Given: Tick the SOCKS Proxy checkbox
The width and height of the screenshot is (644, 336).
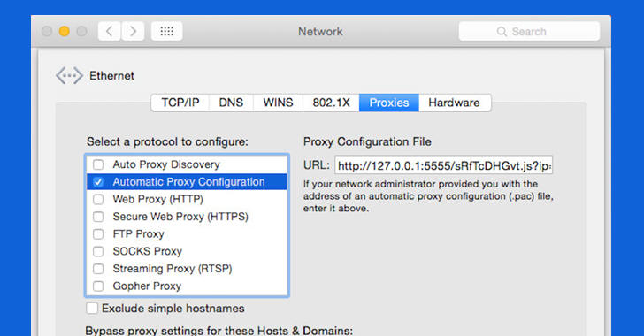Looking at the screenshot, I should (x=98, y=251).
